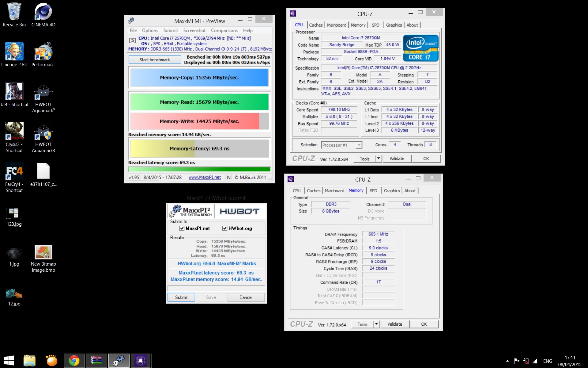The height and width of the screenshot is (368, 588).
Task: Select the New Bitmap Image.bmp file
Action: coord(43,252)
